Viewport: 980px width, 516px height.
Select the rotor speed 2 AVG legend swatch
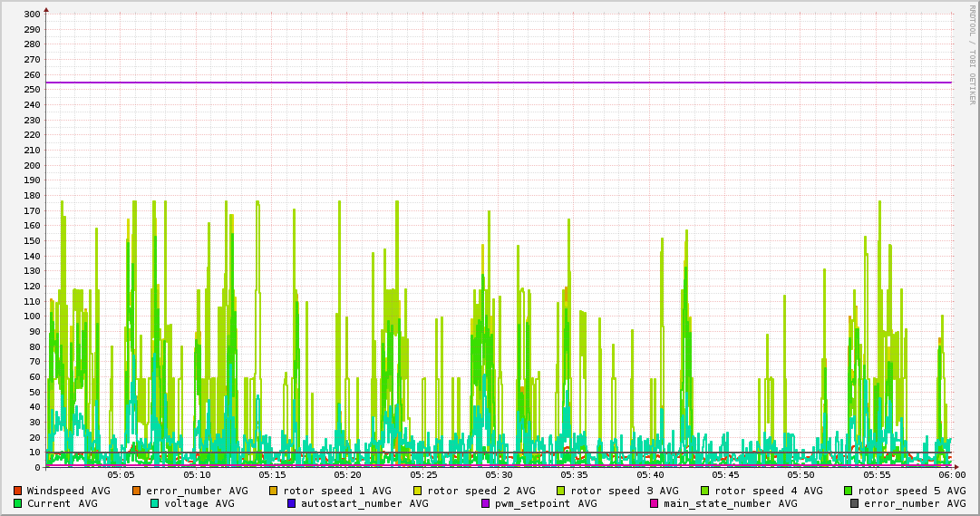pyautogui.click(x=418, y=491)
